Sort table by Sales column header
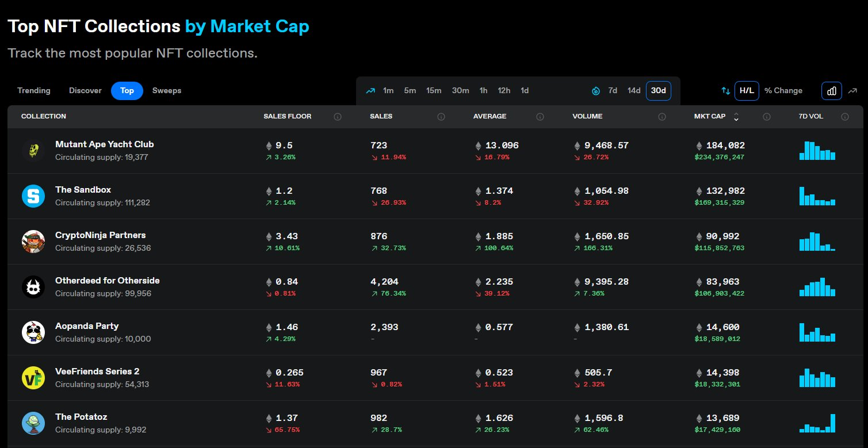Screen dimensions: 868x448 tap(381, 116)
